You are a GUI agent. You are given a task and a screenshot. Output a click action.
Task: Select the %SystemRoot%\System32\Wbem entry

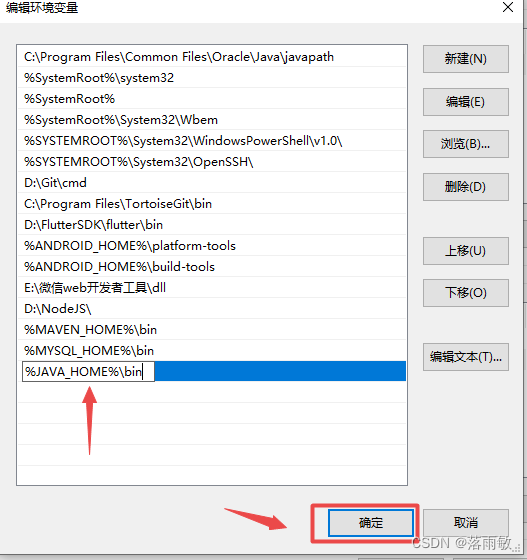click(212, 120)
